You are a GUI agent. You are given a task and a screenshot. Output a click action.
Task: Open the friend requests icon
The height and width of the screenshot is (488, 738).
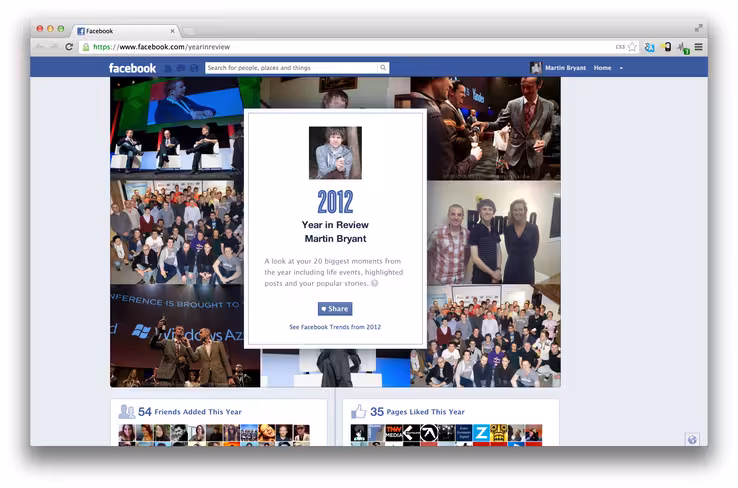point(168,68)
